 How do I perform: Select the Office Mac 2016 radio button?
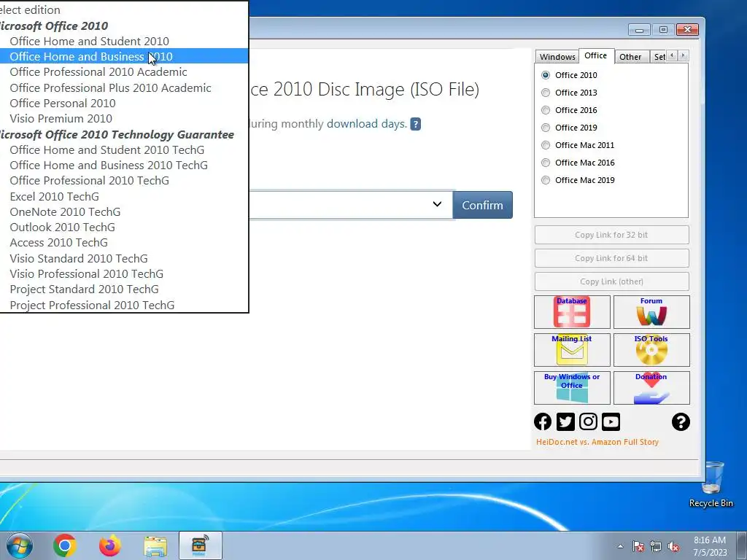[x=546, y=163]
